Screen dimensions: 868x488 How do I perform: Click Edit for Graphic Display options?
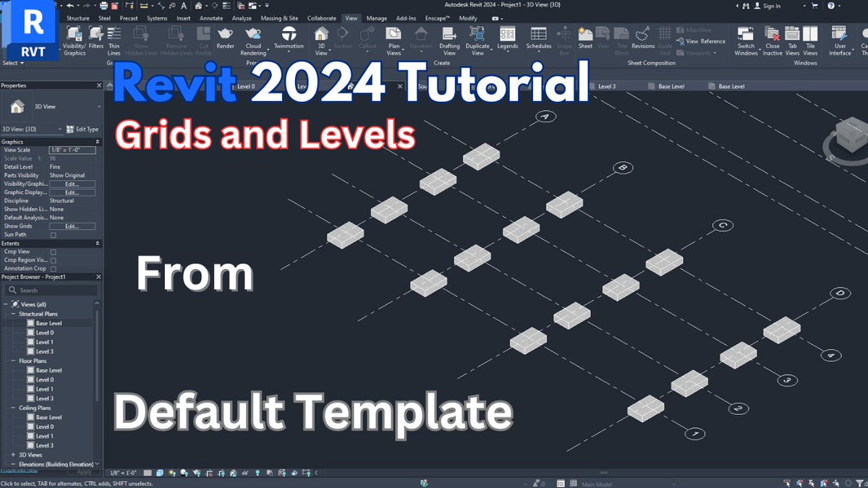click(72, 192)
